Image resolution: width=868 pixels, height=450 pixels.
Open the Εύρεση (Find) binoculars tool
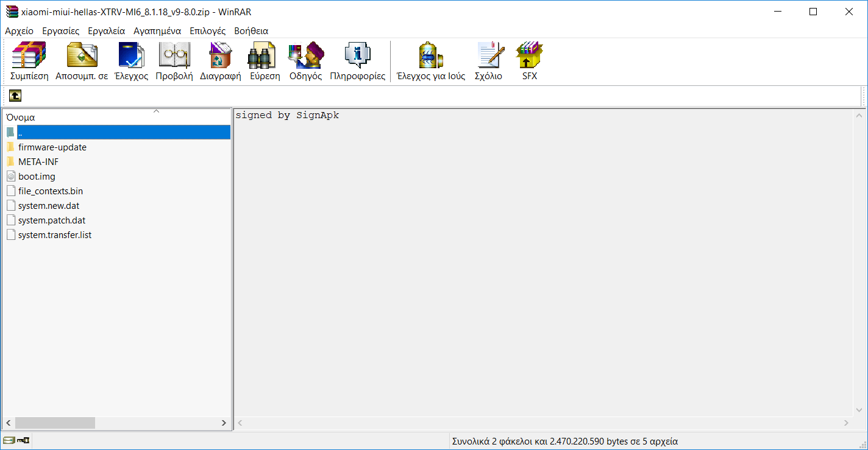(x=262, y=55)
